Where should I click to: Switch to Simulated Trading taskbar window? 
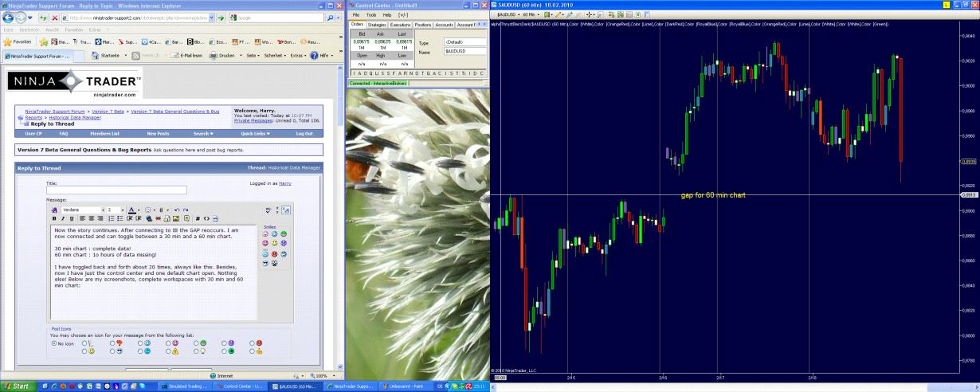(x=186, y=386)
